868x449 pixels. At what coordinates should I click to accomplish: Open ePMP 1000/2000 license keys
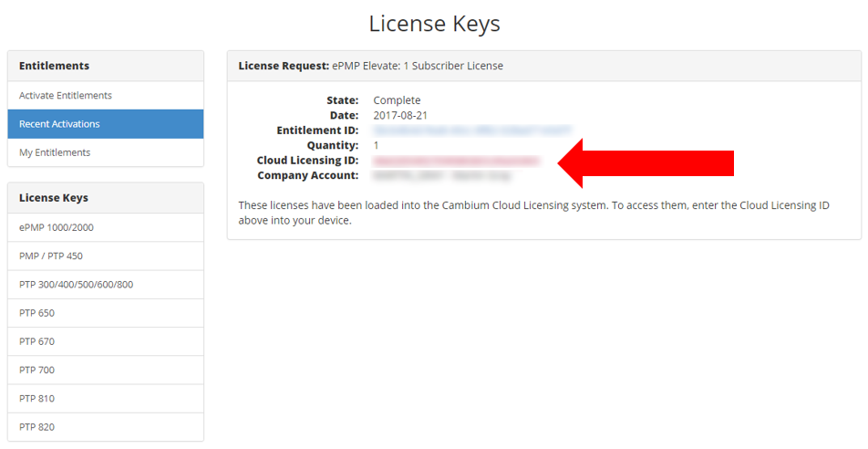click(57, 227)
